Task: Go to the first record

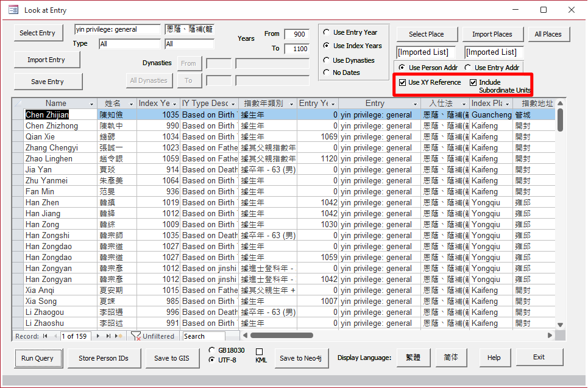Action: click(45, 336)
